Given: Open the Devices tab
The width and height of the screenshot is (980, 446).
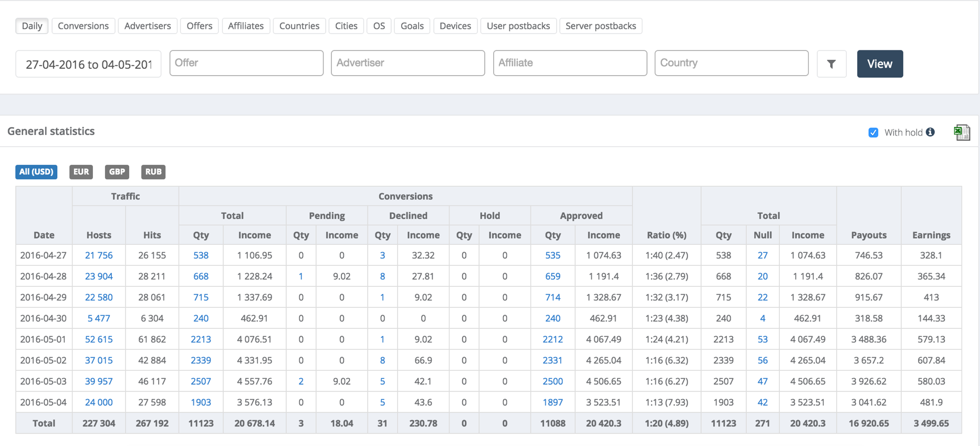Looking at the screenshot, I should 455,26.
